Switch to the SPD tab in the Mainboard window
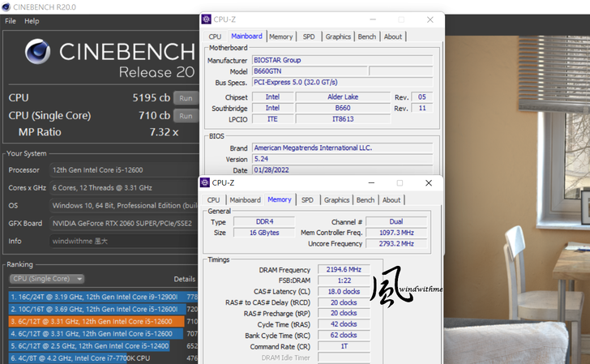Screen dimensions: 590x364 click(309, 36)
